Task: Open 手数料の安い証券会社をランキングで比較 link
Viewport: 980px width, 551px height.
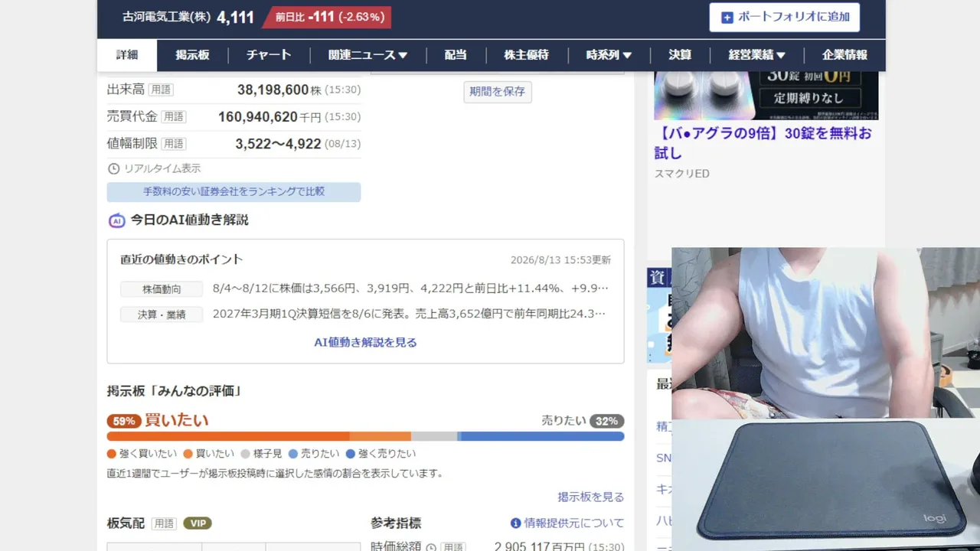Action: pyautogui.click(x=234, y=191)
